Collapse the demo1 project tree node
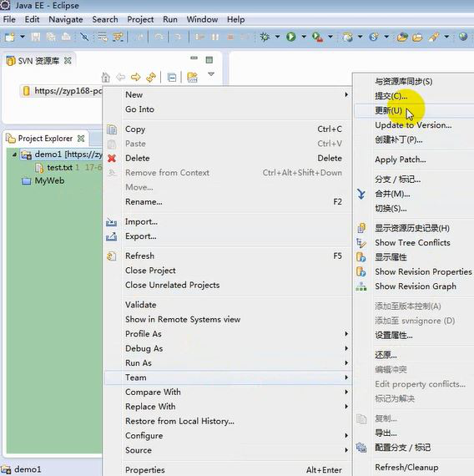Screen dimensions: 474x476 tap(14, 154)
